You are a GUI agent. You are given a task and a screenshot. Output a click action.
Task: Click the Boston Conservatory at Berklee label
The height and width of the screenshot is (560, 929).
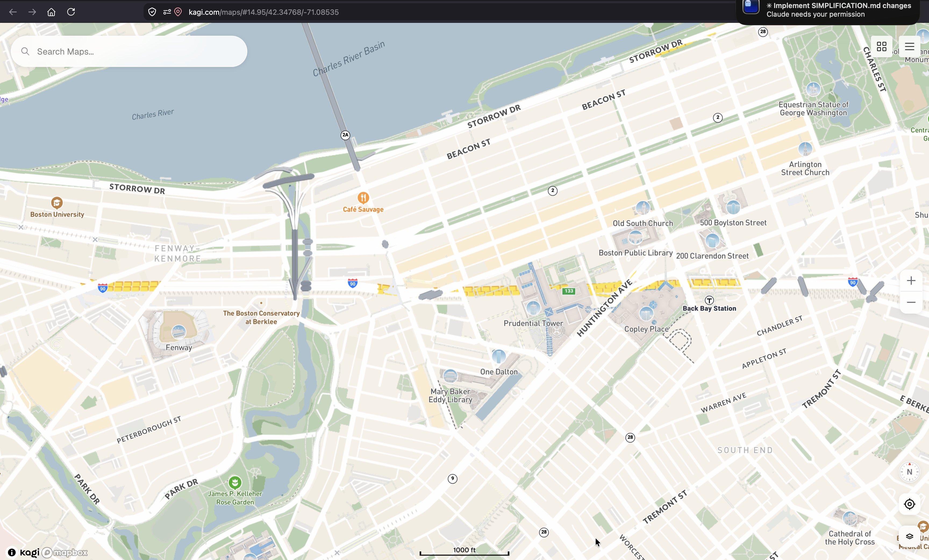click(261, 317)
